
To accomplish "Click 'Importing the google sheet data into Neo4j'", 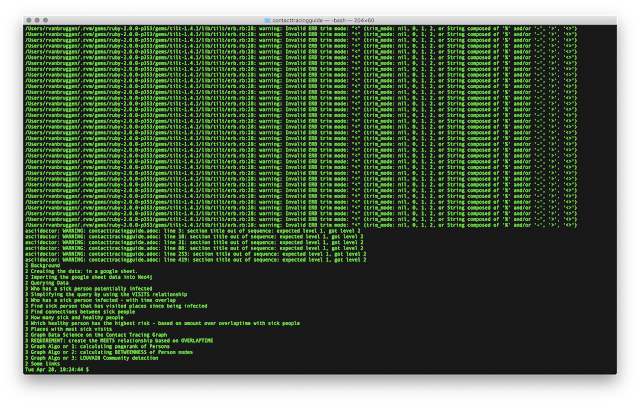I will 89,277.
